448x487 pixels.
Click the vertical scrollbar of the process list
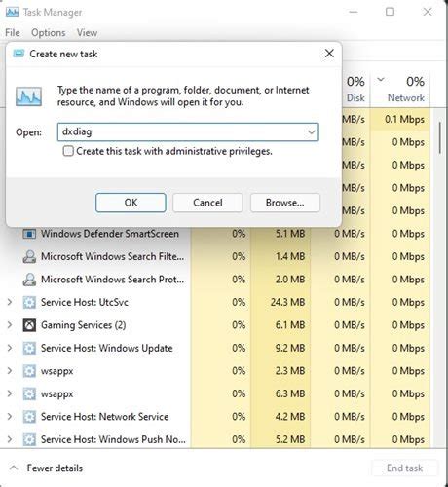click(440, 138)
